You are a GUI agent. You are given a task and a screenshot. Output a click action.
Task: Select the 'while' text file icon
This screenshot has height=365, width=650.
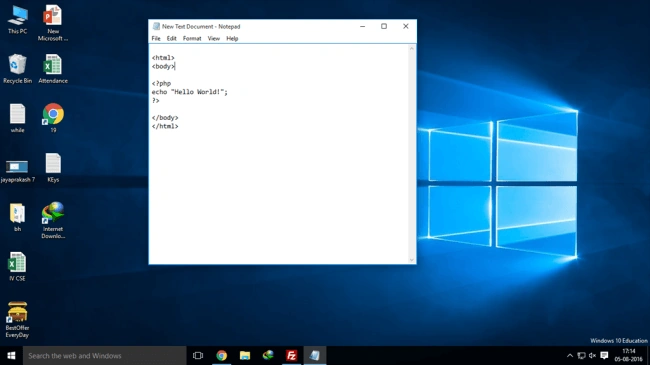coord(17,118)
